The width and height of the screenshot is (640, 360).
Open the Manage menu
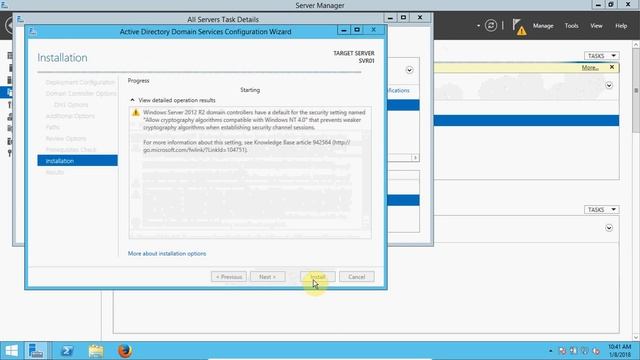coord(543,26)
